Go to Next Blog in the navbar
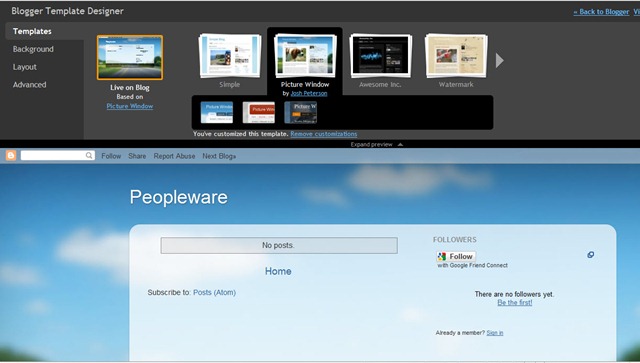Image resolution: width=640 pixels, height=363 pixels. [x=219, y=156]
